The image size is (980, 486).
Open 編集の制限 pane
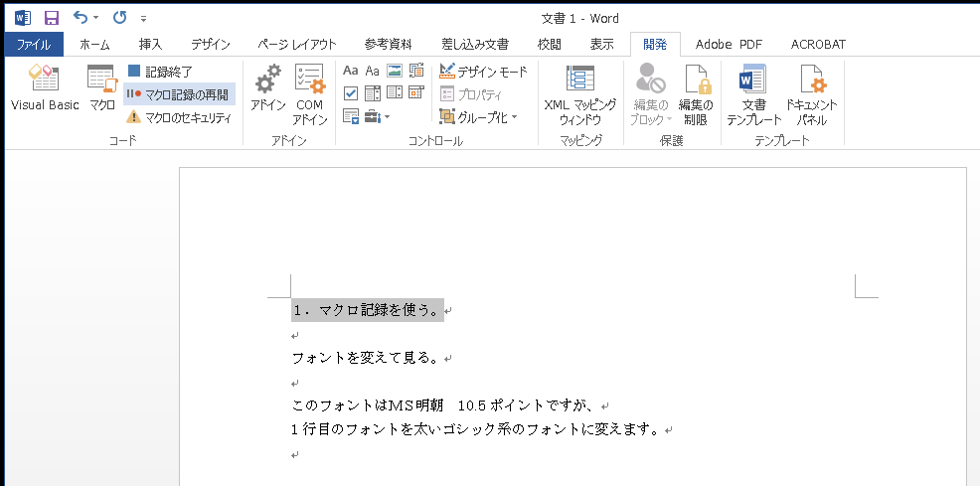pyautogui.click(x=696, y=95)
